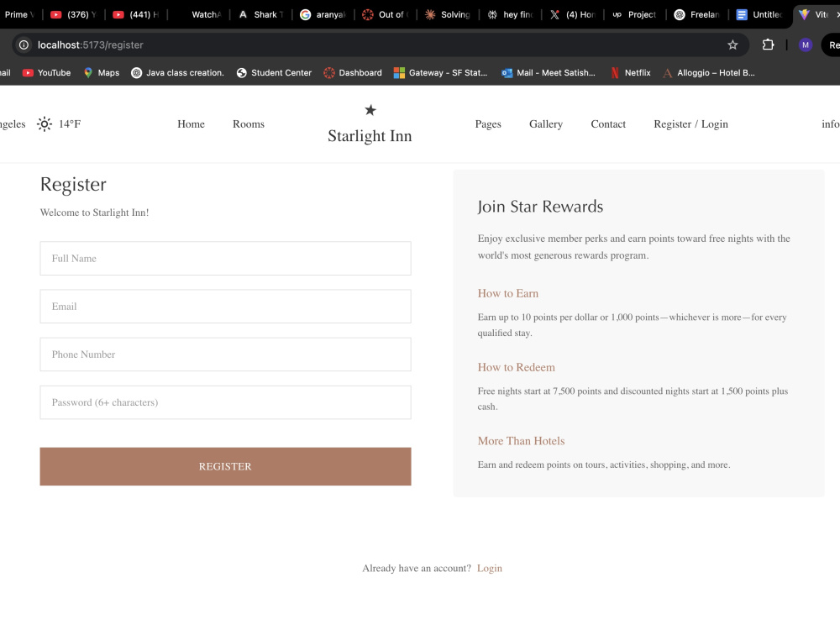Open Register / Login in navigation
Screen dimensions: 840x630
coord(691,124)
